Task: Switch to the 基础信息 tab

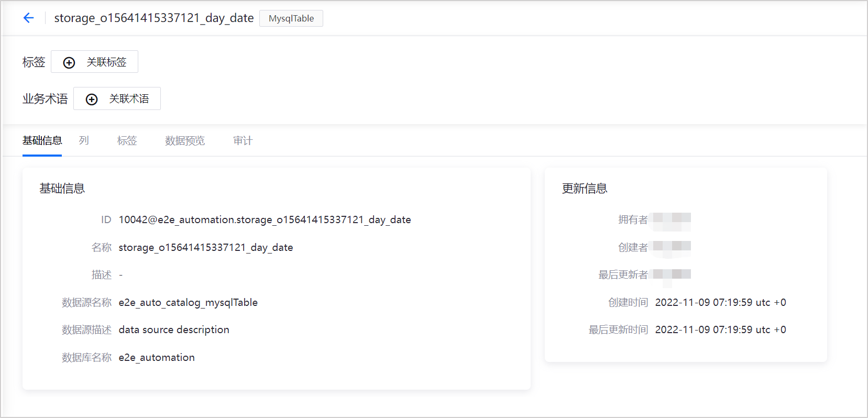Action: point(42,140)
